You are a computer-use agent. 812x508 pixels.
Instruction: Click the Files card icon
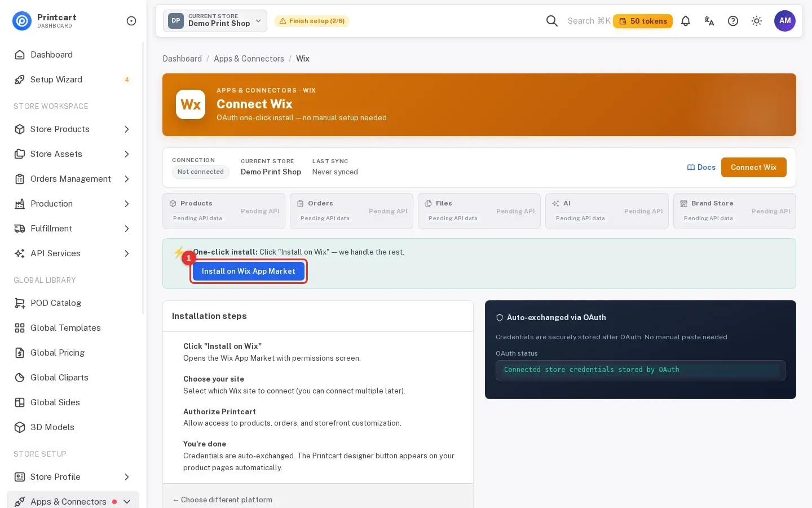[429, 204]
